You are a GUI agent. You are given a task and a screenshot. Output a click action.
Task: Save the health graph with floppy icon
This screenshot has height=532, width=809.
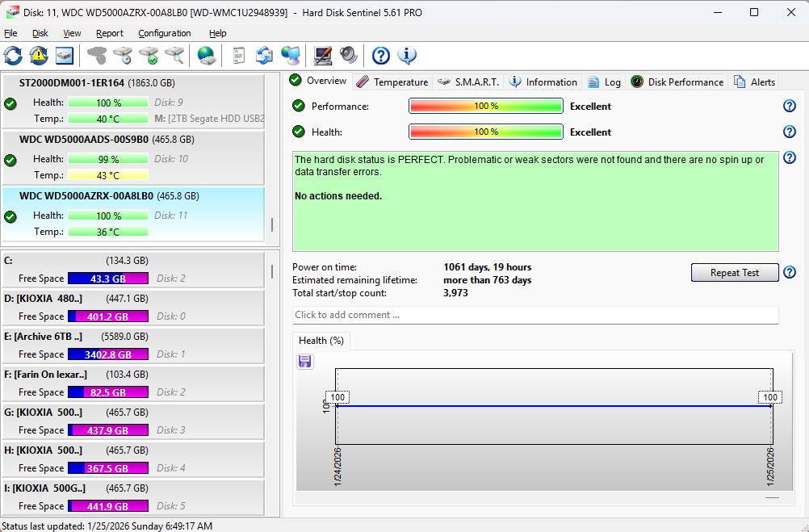305,362
